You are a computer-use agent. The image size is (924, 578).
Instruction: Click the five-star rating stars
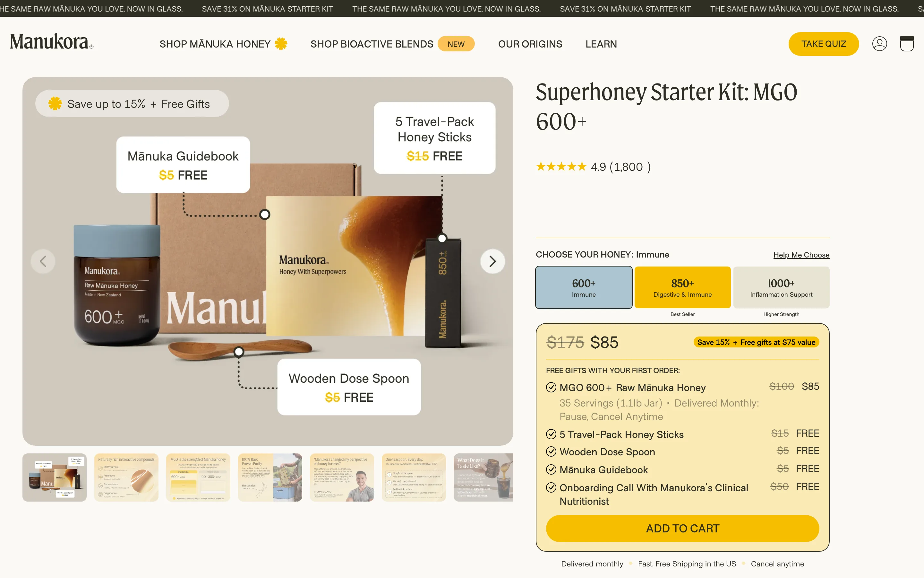[x=561, y=167]
